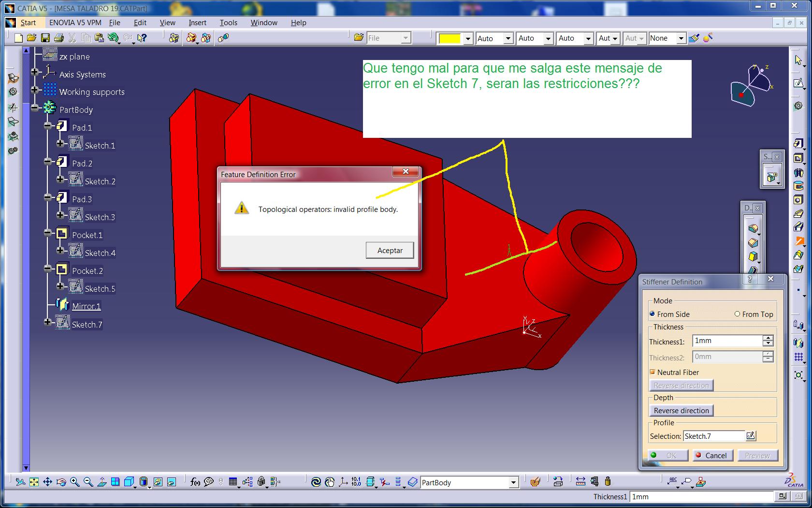This screenshot has width=812, height=508.
Task: Select the From Top mode radio button
Action: 737,314
